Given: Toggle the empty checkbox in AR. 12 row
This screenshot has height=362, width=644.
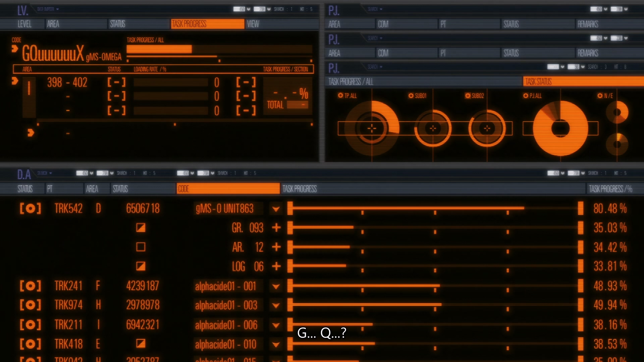Looking at the screenshot, I should 141,247.
